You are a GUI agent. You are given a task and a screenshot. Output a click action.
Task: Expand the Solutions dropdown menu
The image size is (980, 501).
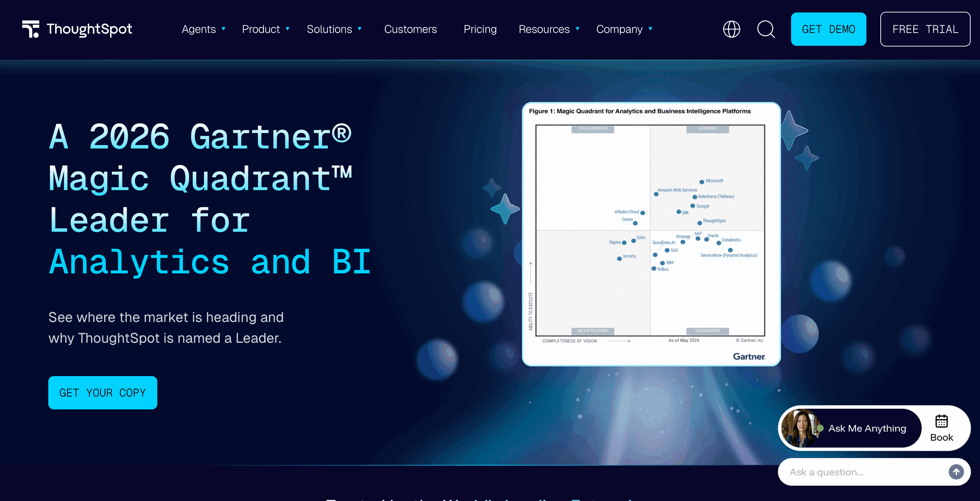[334, 29]
